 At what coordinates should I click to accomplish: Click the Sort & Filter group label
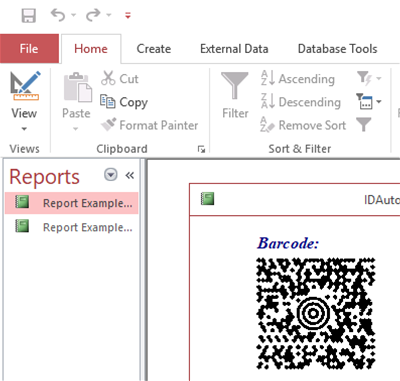point(300,149)
